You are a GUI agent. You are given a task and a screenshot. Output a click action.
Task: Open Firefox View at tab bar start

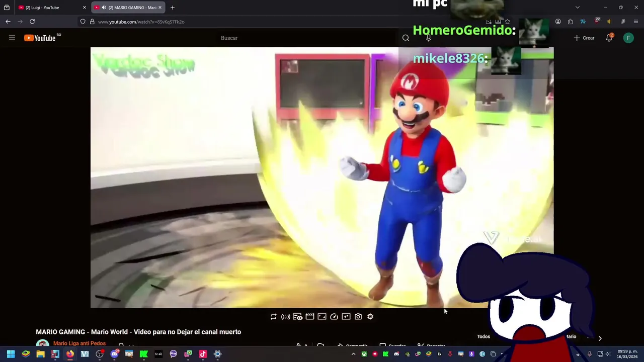(7, 8)
